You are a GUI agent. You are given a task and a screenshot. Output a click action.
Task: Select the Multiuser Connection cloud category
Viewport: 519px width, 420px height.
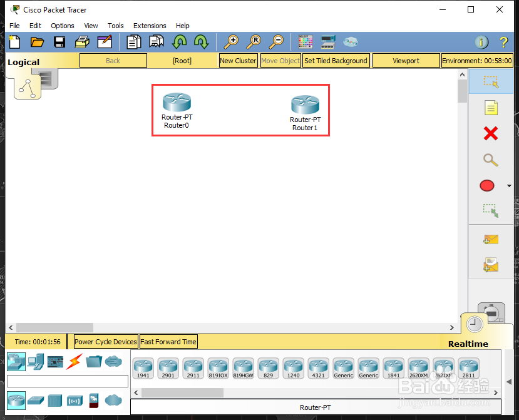coord(113,361)
